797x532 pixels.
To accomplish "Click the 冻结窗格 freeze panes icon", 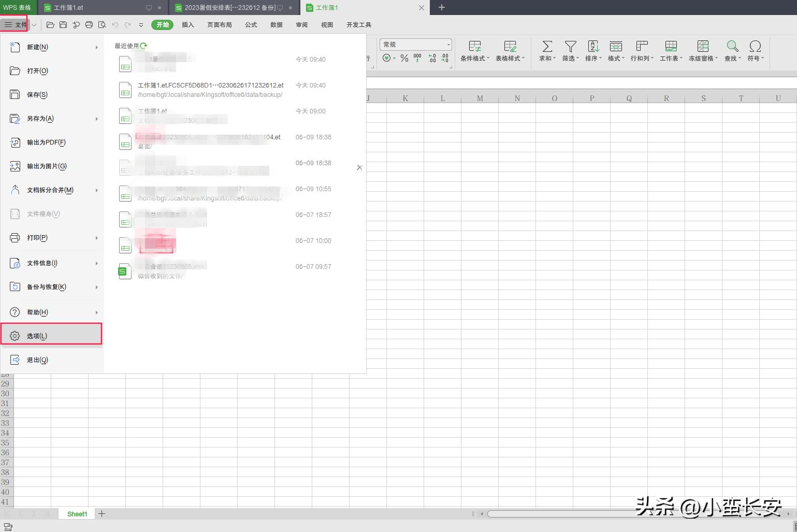I will [702, 51].
